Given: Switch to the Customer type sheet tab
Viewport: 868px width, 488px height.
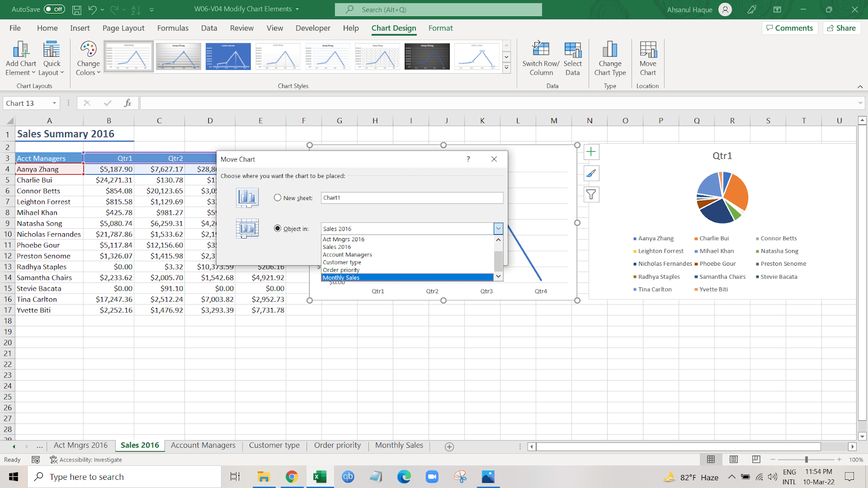Looking at the screenshot, I should point(274,445).
